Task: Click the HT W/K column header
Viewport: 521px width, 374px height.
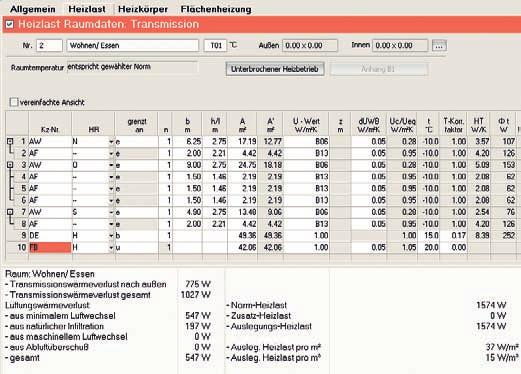Action: 479,124
